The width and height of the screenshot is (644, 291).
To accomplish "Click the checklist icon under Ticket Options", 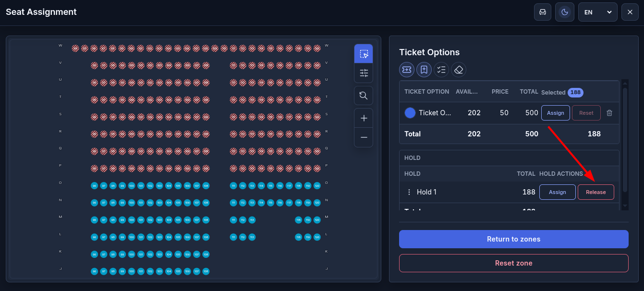I will (x=441, y=70).
